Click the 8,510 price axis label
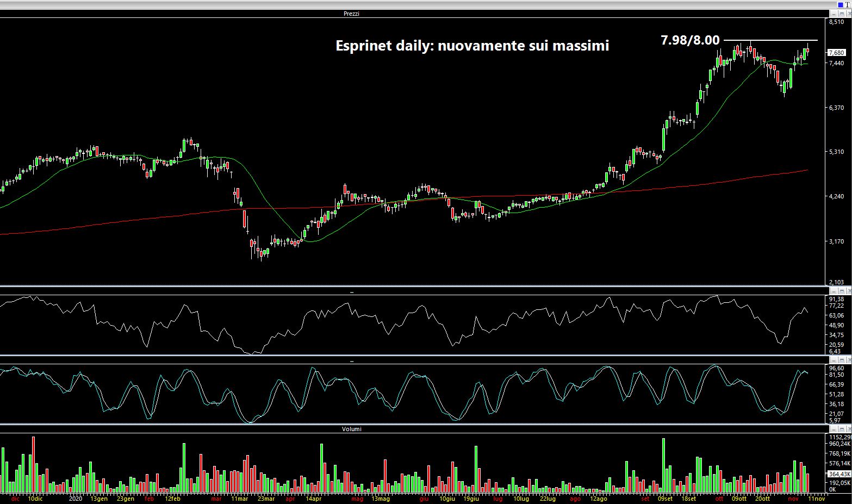Viewport: 852px width, 504px height. click(x=836, y=22)
